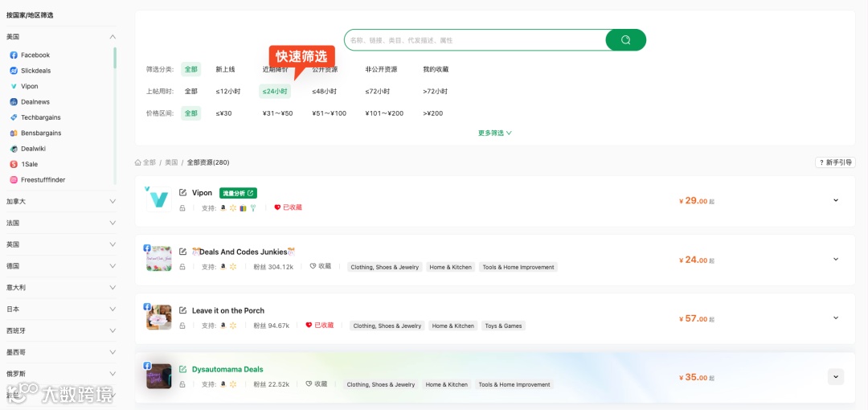Unfavorite Vipon via red heart 已收藏

pos(289,207)
